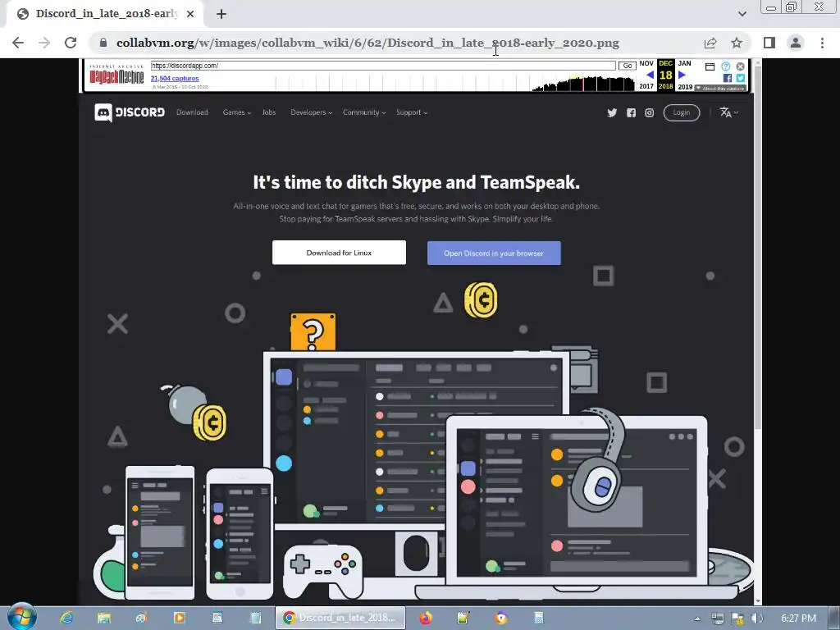Switch to Chrome taskbar button

[x=340, y=618]
